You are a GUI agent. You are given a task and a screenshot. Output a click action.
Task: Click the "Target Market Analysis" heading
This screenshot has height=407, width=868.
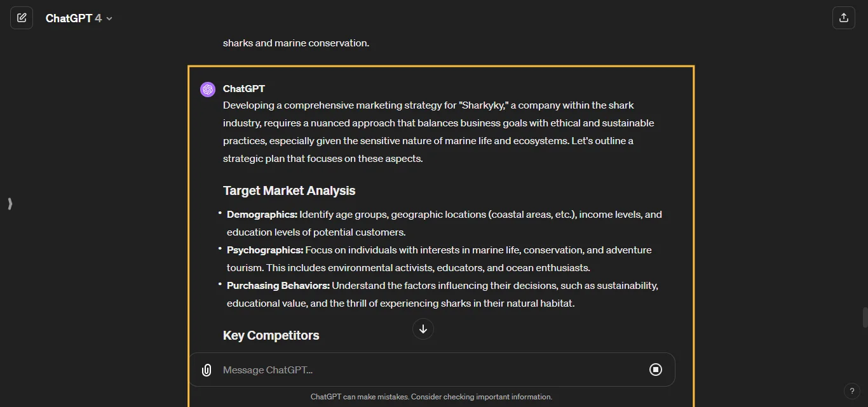[289, 190]
